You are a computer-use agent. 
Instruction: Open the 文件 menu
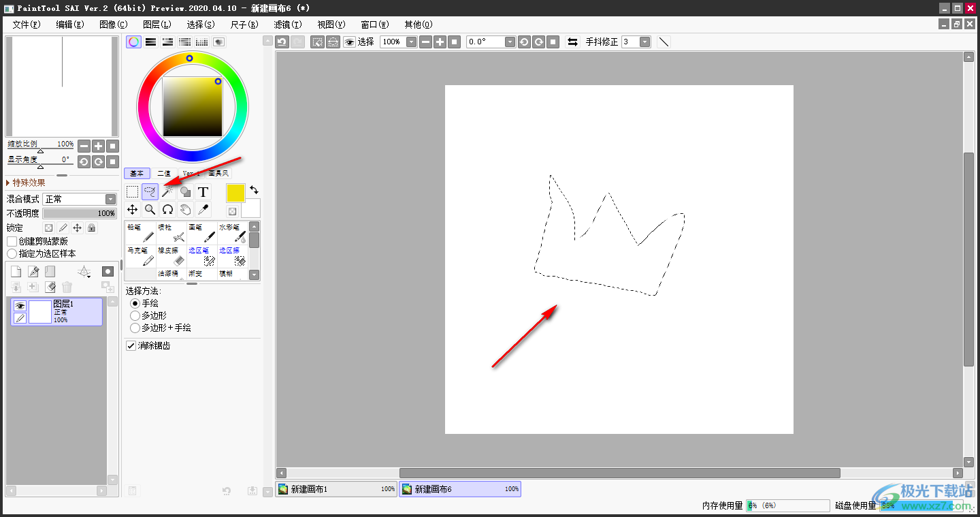click(x=27, y=24)
